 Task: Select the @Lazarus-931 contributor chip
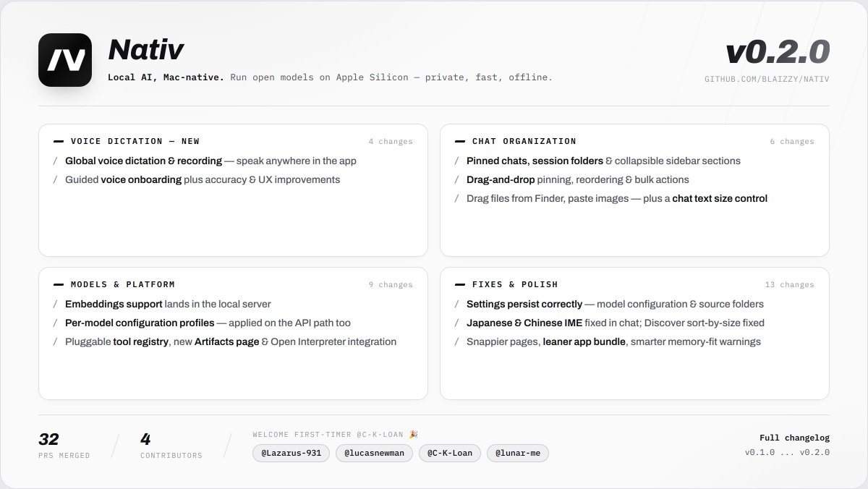point(292,453)
